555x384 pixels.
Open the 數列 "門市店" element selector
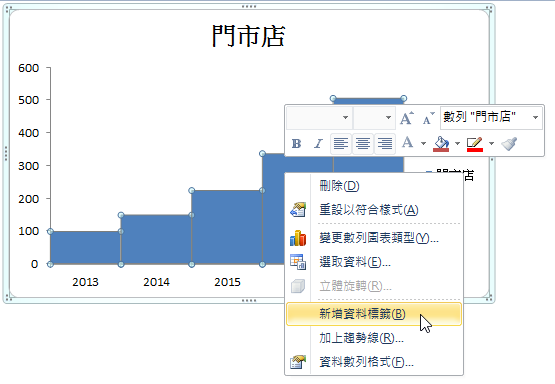point(491,117)
